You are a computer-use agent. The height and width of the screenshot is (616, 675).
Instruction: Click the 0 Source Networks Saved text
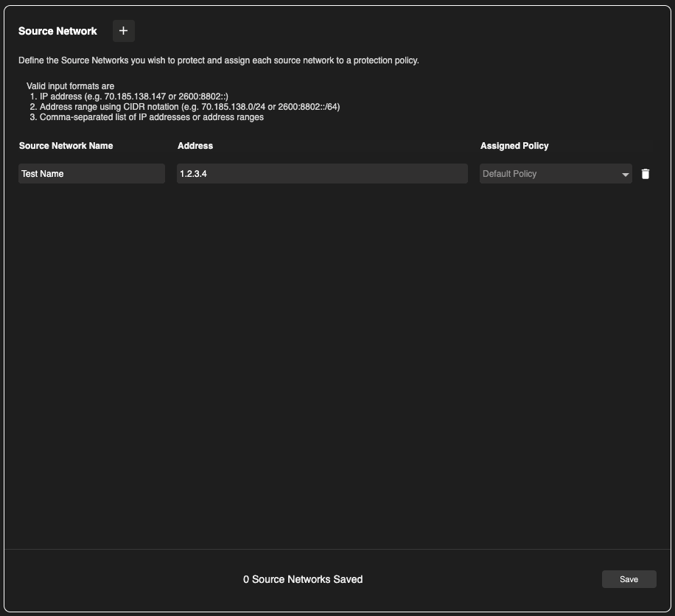[x=303, y=579]
